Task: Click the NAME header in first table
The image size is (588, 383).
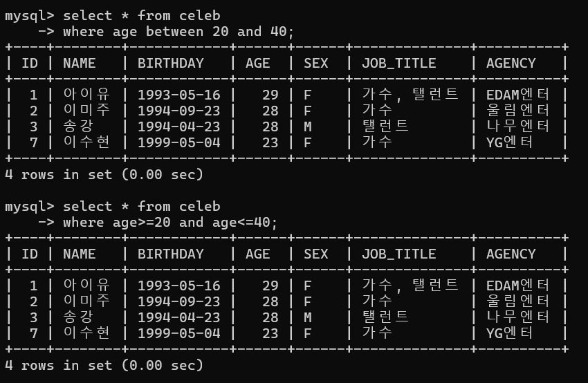Action: coord(79,63)
